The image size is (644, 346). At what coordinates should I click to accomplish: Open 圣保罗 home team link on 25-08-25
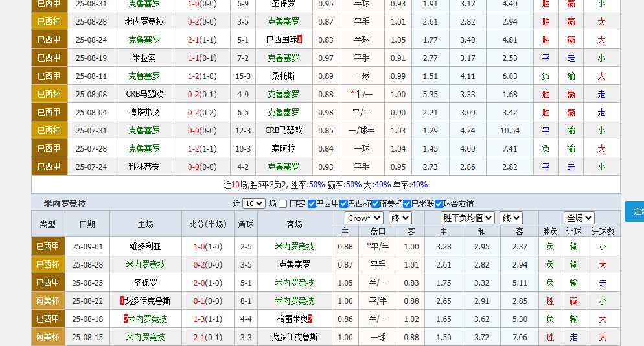pos(145,283)
